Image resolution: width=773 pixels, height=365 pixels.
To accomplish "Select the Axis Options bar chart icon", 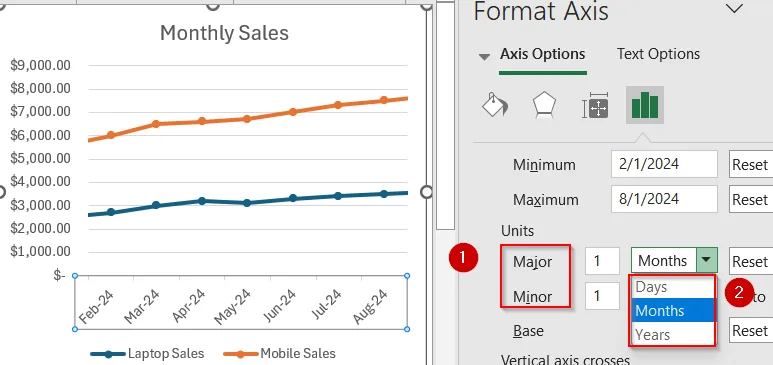I will pos(644,105).
